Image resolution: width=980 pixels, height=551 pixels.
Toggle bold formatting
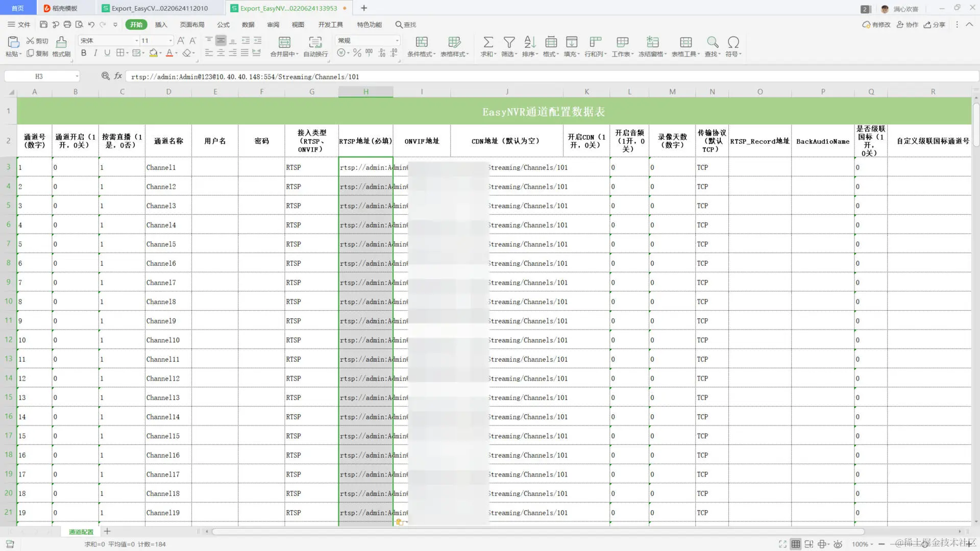[84, 53]
